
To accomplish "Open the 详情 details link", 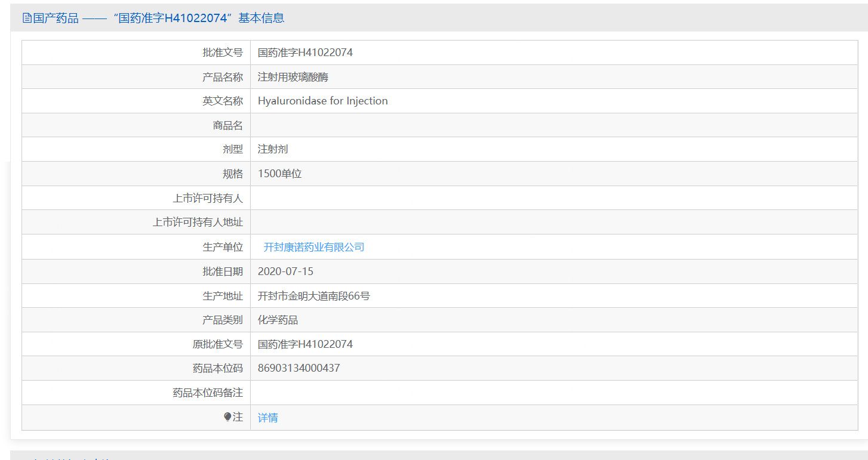I will coord(268,418).
